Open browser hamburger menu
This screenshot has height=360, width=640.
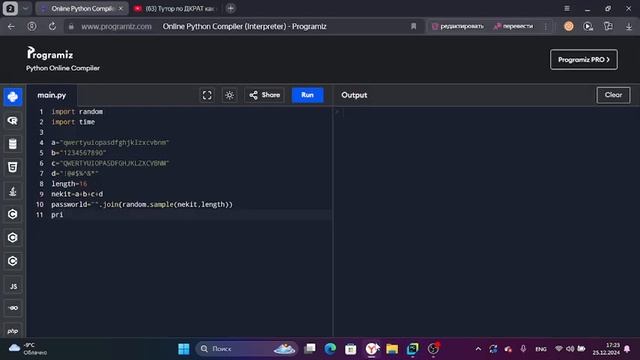(x=567, y=8)
